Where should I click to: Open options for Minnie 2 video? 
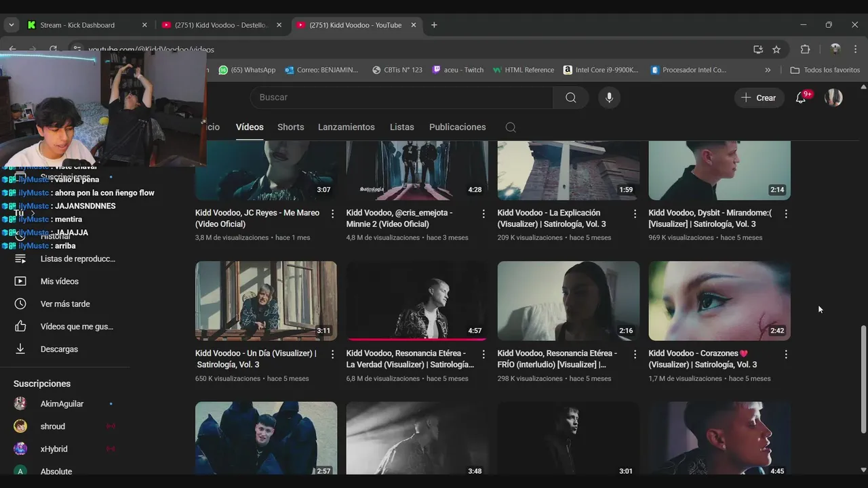click(484, 213)
